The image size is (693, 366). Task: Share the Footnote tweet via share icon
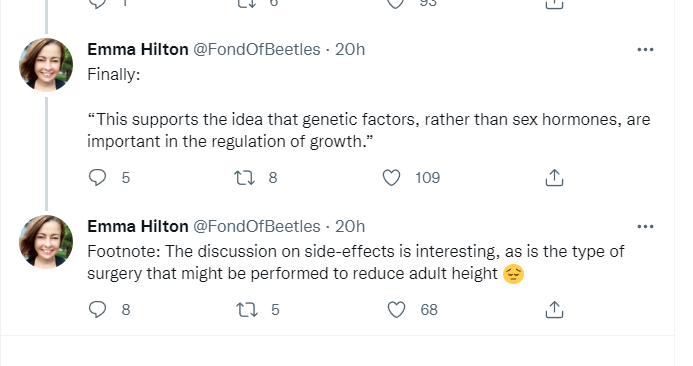[x=554, y=309]
